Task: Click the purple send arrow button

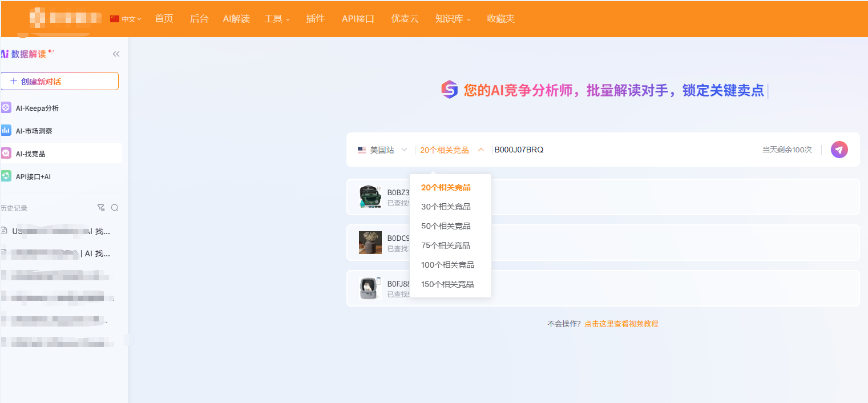Action: (x=839, y=150)
